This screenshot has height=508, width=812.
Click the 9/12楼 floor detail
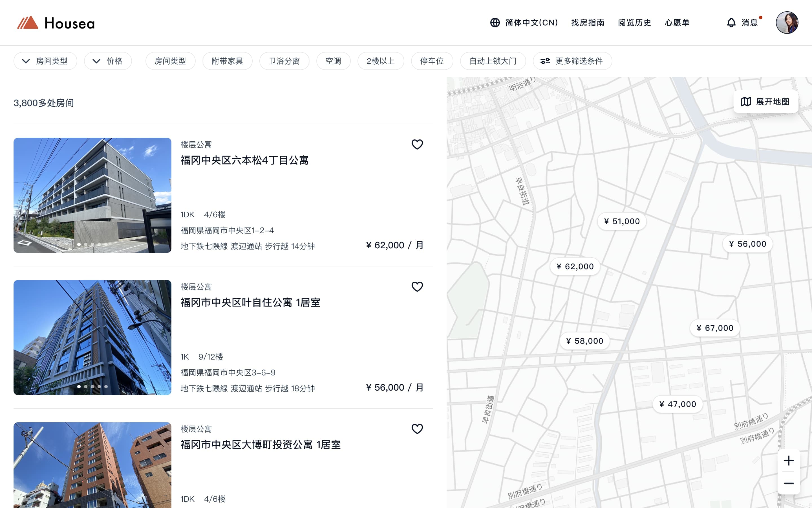click(211, 356)
